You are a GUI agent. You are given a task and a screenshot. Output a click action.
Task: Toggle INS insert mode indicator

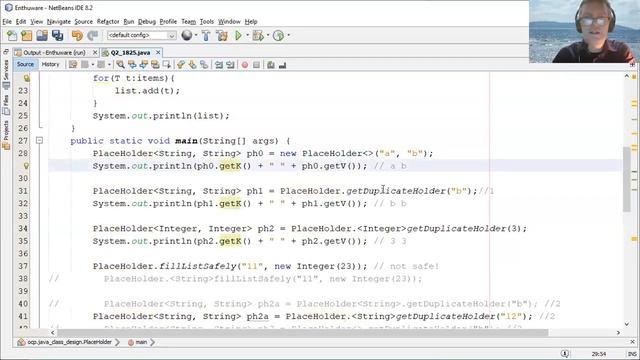[631, 354]
